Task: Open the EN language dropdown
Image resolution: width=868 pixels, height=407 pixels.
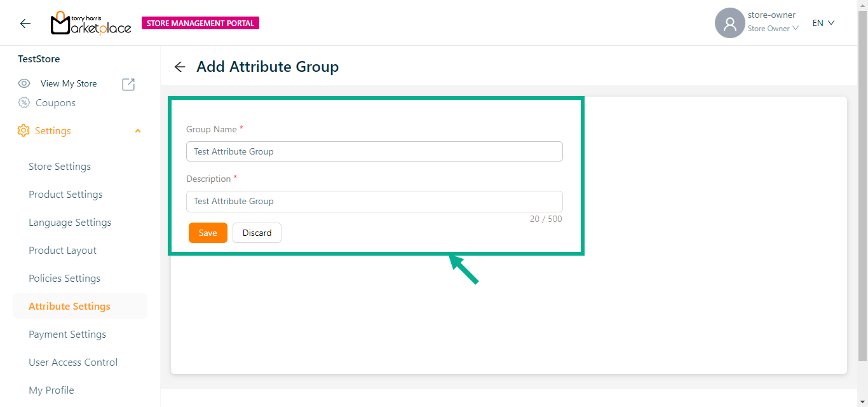Action: click(823, 23)
